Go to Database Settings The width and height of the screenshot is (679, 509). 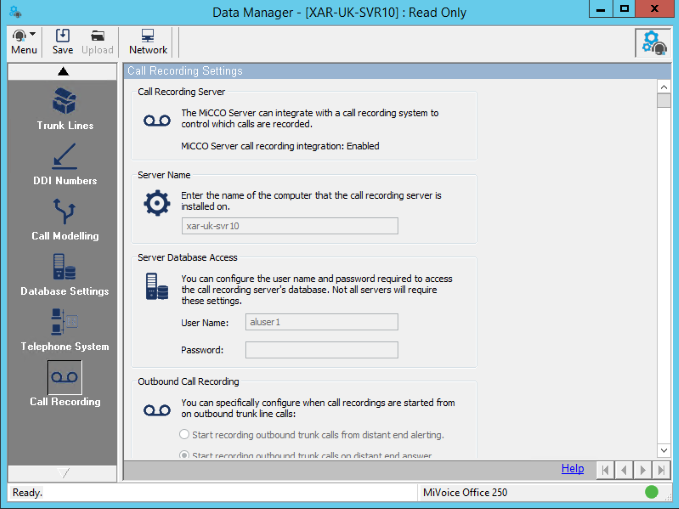coord(65,273)
